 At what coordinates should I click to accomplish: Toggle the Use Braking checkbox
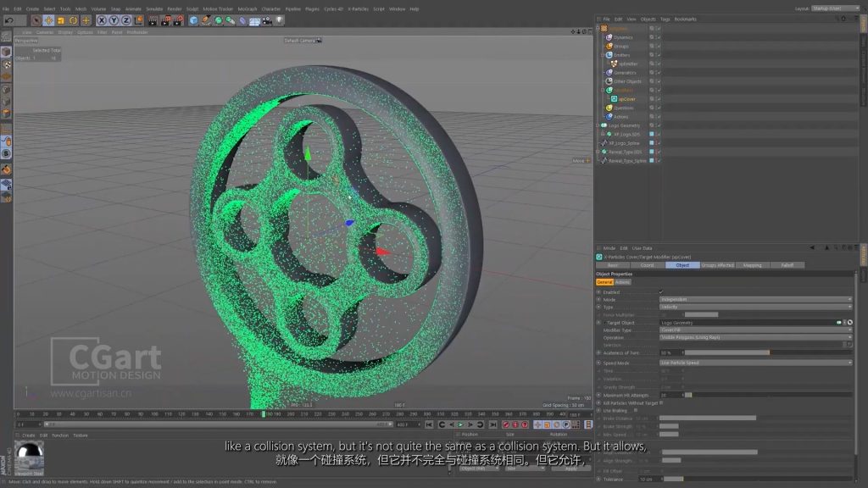[x=636, y=411]
